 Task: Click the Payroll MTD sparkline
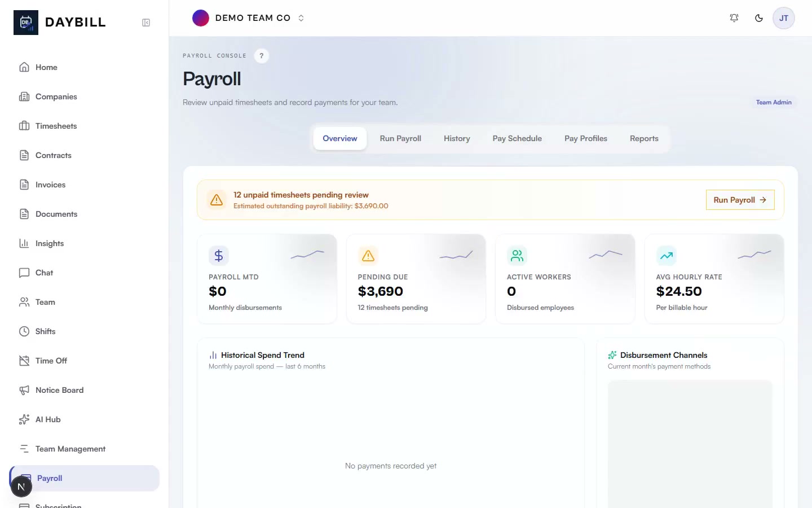tap(307, 255)
